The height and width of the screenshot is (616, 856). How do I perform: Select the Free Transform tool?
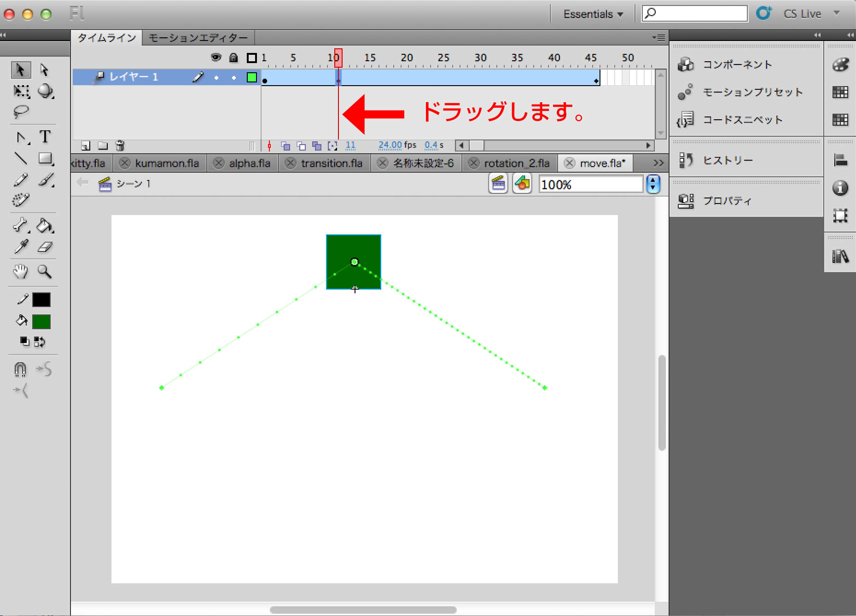[21, 91]
